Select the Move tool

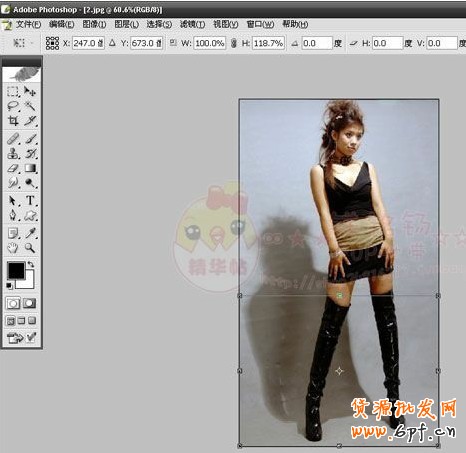pos(30,92)
